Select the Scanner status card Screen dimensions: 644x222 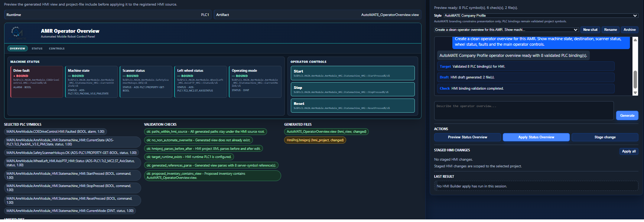[x=146, y=82]
